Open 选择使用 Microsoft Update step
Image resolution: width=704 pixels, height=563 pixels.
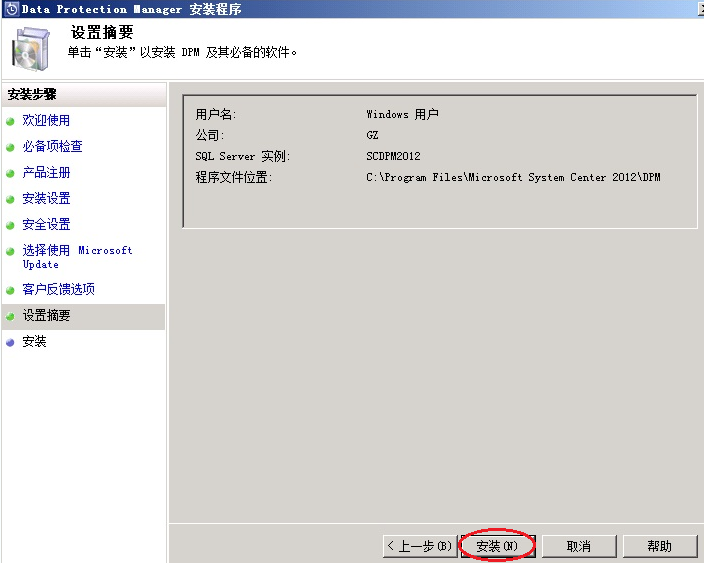77,257
